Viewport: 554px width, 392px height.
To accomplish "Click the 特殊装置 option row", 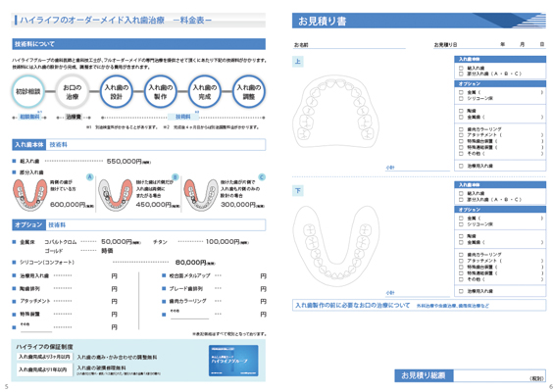I will point(65,315).
